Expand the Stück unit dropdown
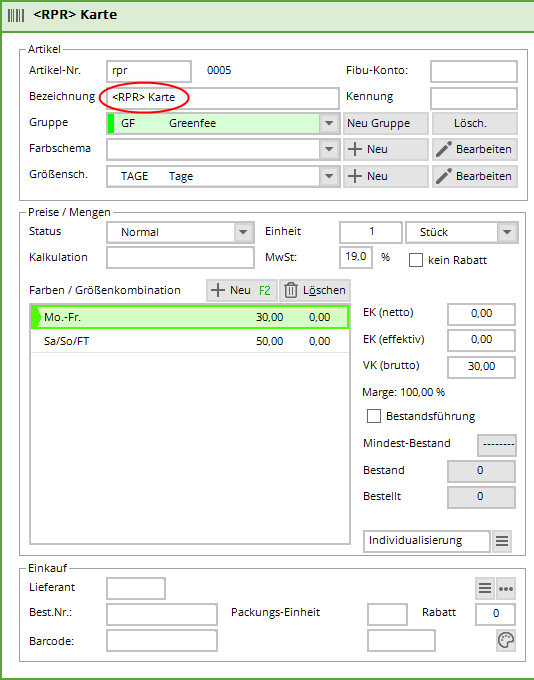The image size is (534, 680). (x=507, y=232)
